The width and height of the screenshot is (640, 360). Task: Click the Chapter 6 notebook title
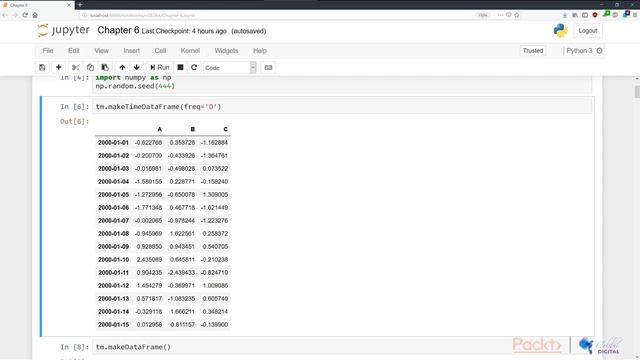(118, 31)
